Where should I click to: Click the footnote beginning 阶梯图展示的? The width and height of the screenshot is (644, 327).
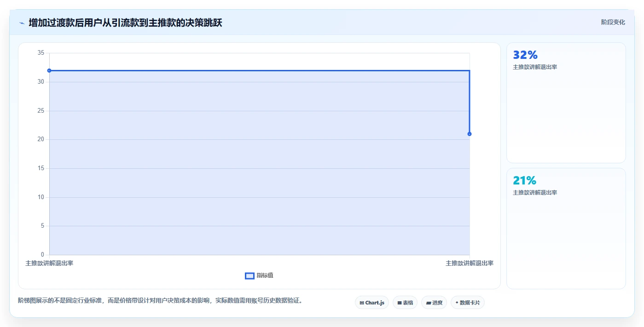coord(160,300)
